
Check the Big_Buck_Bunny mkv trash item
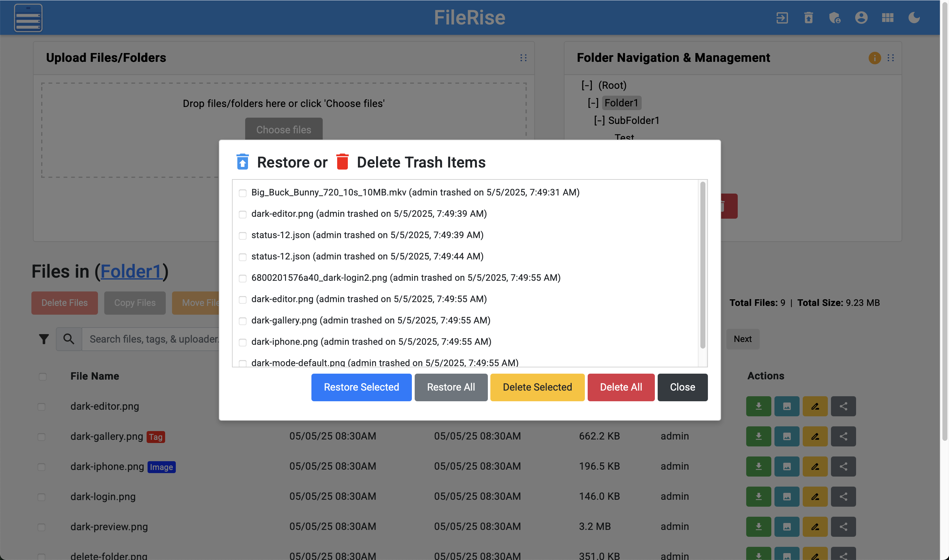(x=243, y=193)
